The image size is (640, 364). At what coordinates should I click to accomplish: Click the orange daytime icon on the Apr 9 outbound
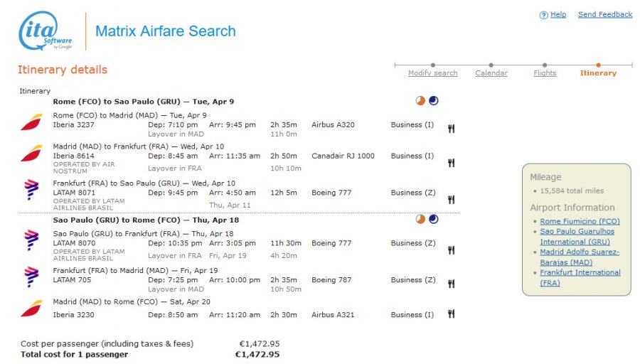click(x=420, y=101)
